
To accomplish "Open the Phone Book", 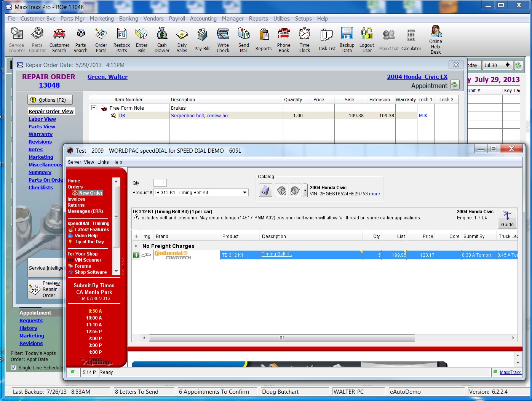I will (284, 40).
